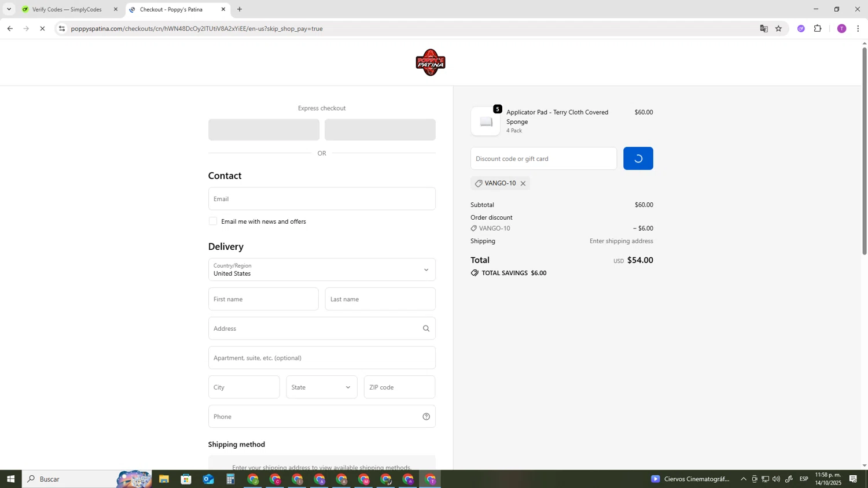This screenshot has width=868, height=488.
Task: Stop loading the page
Action: coord(42,28)
